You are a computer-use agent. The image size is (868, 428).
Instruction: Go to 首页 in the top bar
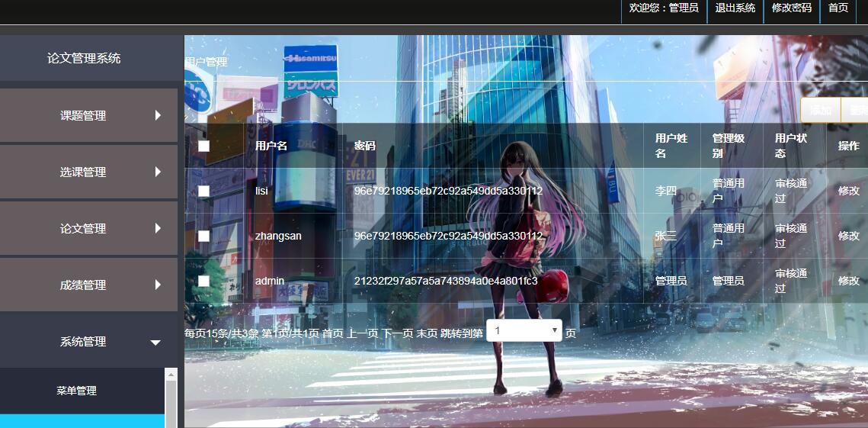coord(838,8)
